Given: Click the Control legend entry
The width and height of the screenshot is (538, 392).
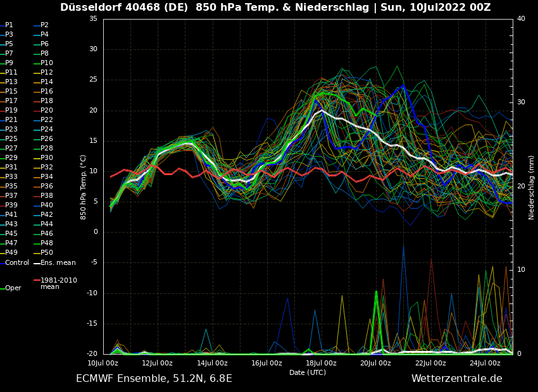Looking at the screenshot, I should [17, 262].
